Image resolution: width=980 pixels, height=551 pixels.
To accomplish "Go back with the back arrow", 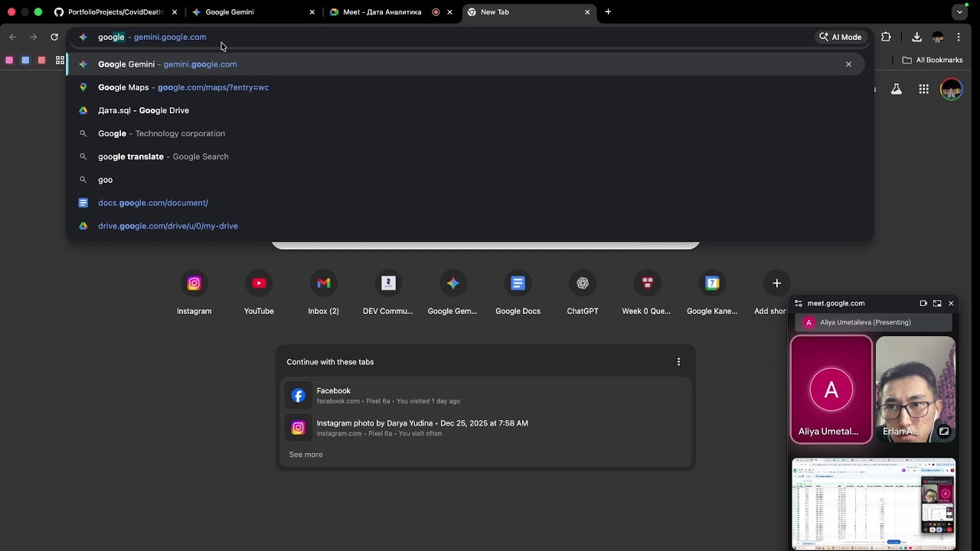I will tap(12, 37).
